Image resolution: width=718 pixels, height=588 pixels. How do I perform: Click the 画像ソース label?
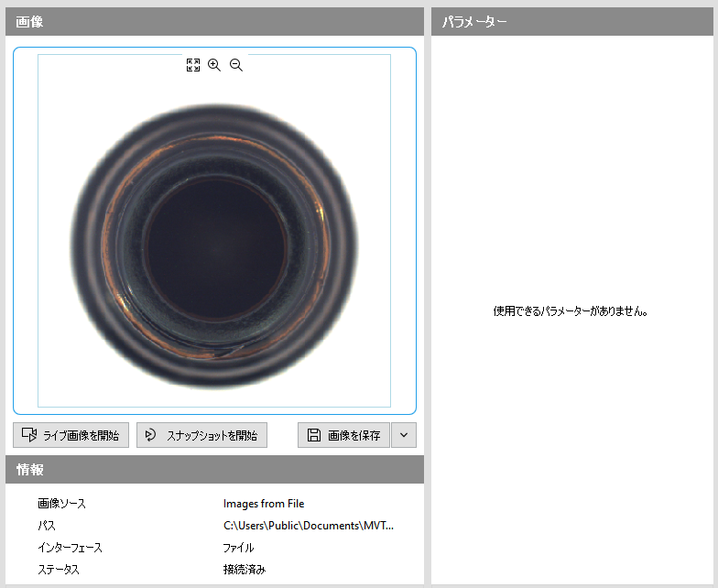61,504
